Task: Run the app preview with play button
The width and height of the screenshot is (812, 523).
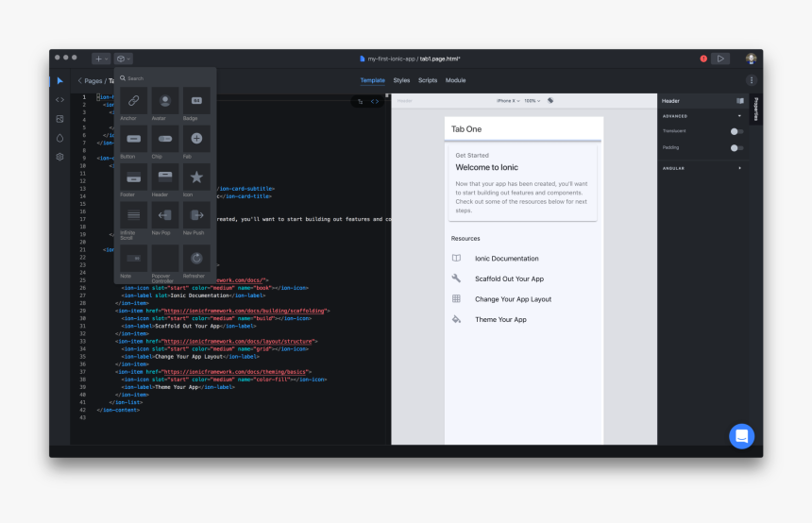Action: pos(720,59)
